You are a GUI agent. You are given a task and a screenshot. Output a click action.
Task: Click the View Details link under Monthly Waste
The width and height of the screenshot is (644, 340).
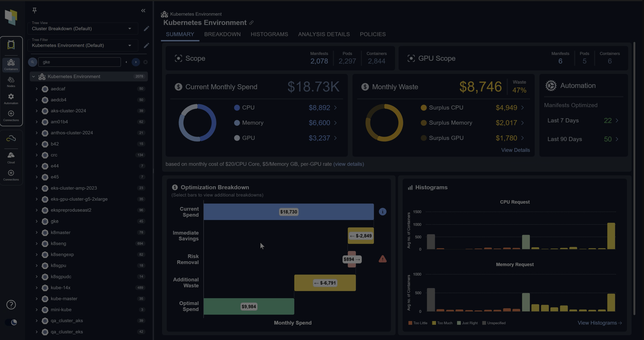pyautogui.click(x=515, y=150)
